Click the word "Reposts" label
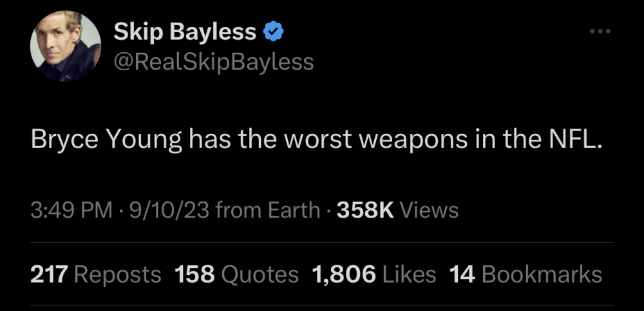Viewport: 644px width, 311px height. tap(118, 276)
